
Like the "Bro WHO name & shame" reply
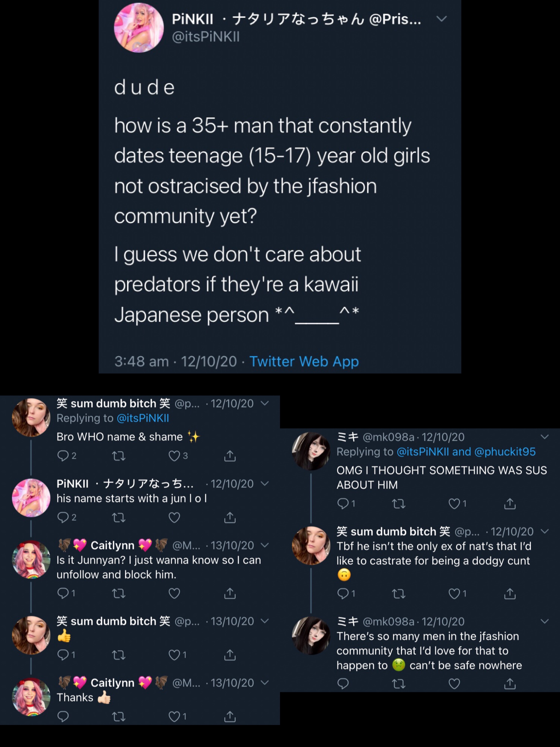(x=174, y=456)
